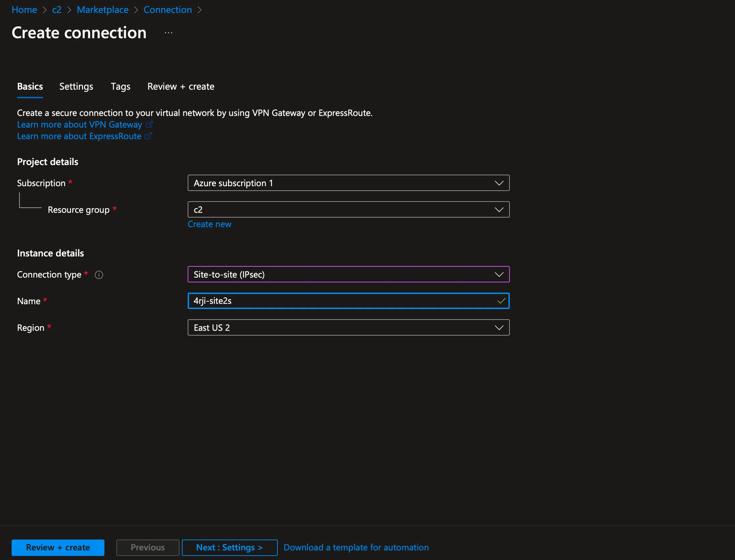
Task: Click the Previous button
Action: (x=147, y=547)
